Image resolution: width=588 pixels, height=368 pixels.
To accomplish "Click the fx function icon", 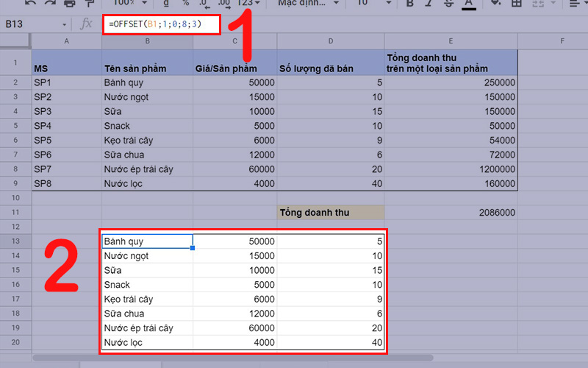I will tap(86, 24).
